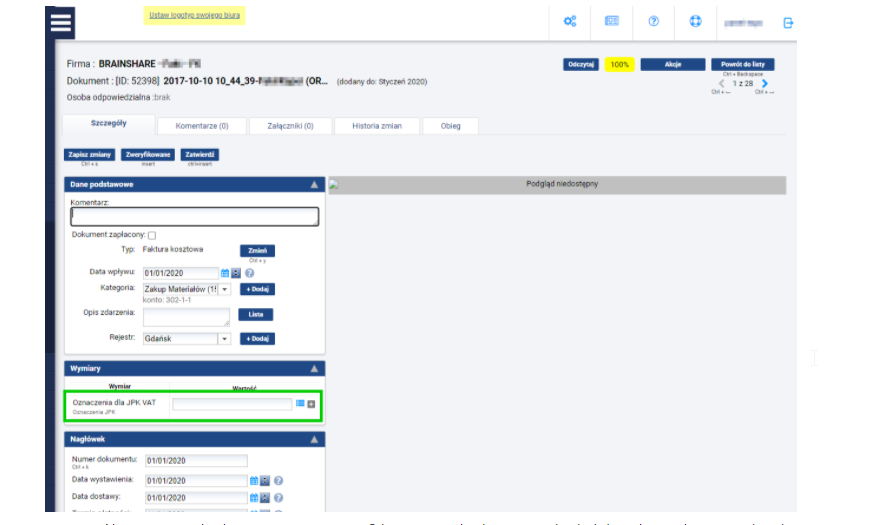Click the blurred user name in top bar
Viewport: 892px width, 525px height.
[744, 23]
